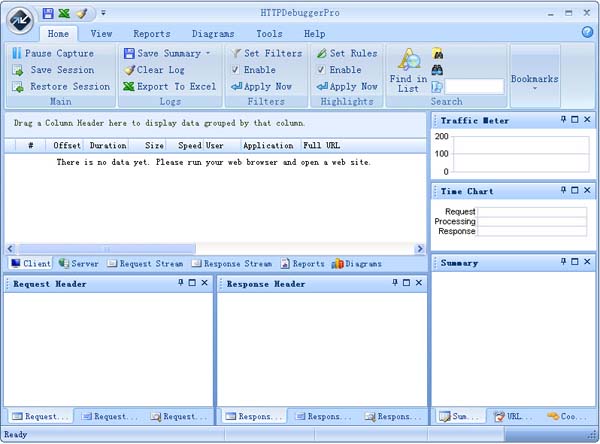The width and height of the screenshot is (600, 444).
Task: Open the quick access toolbar customize arrow
Action: pos(103,14)
